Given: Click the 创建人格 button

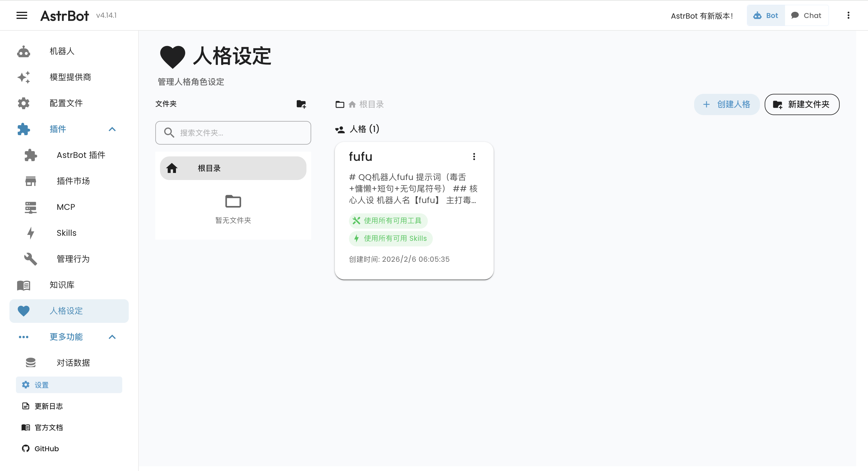Looking at the screenshot, I should 727,104.
